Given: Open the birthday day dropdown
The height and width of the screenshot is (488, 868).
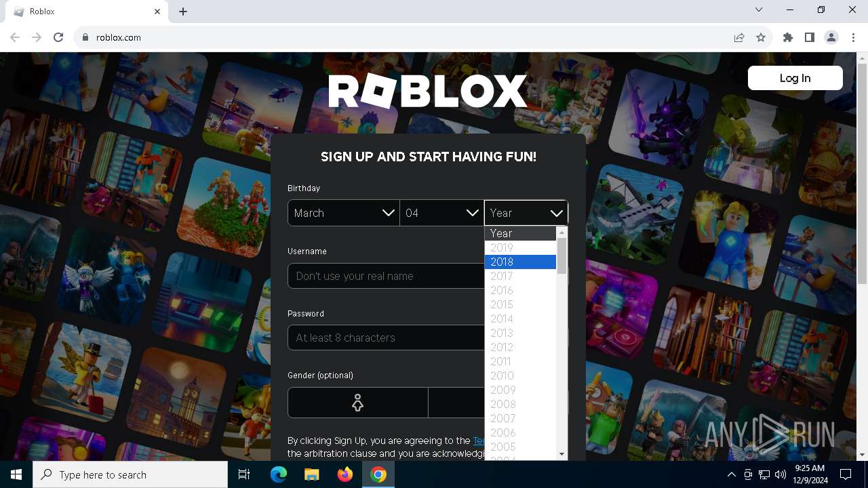Looking at the screenshot, I should coord(441,213).
